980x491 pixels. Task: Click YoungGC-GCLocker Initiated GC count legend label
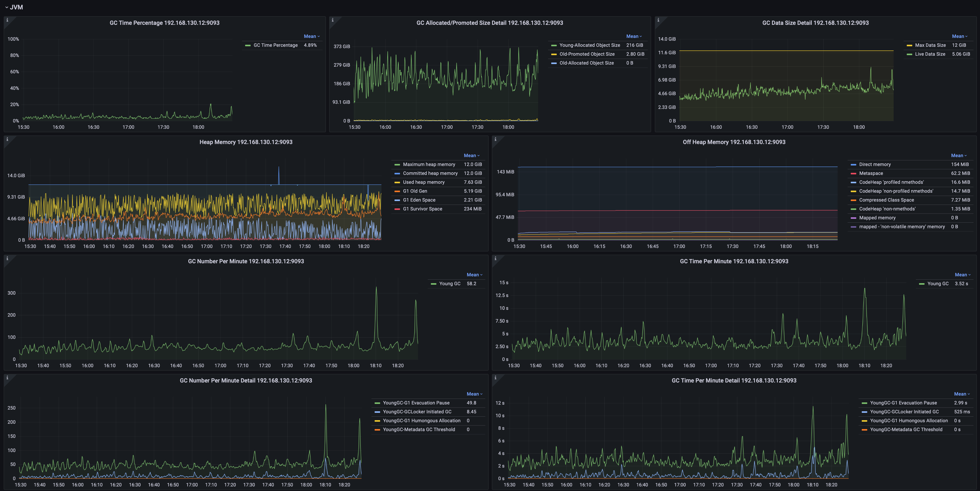click(417, 412)
